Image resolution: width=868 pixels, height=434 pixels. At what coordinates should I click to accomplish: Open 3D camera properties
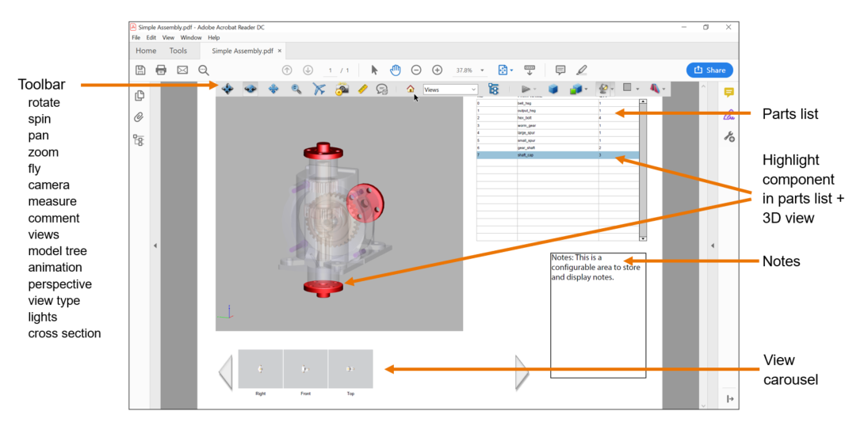(x=342, y=89)
